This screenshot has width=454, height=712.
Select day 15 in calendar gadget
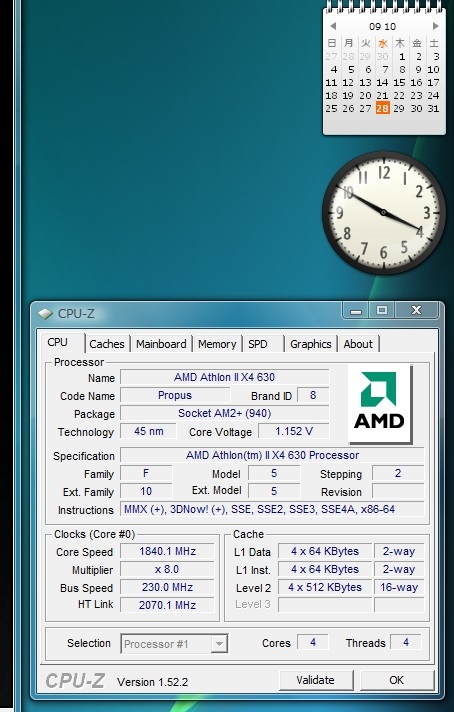click(x=400, y=83)
